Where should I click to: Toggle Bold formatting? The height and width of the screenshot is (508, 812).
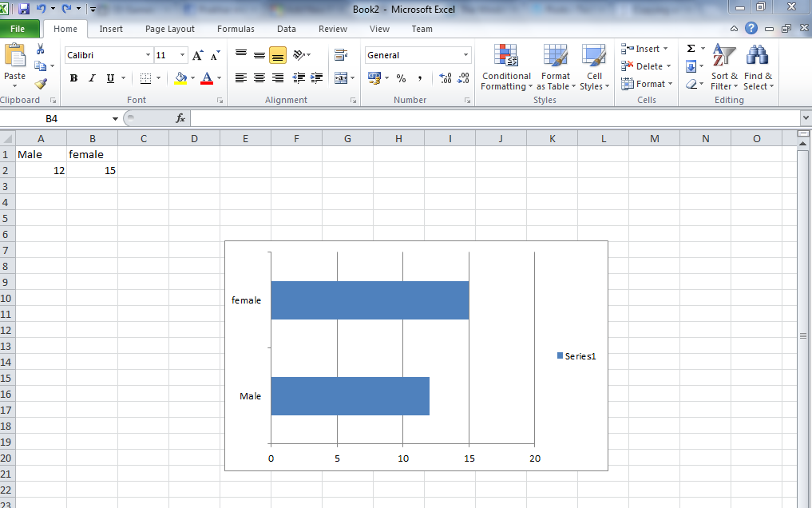[x=73, y=78]
